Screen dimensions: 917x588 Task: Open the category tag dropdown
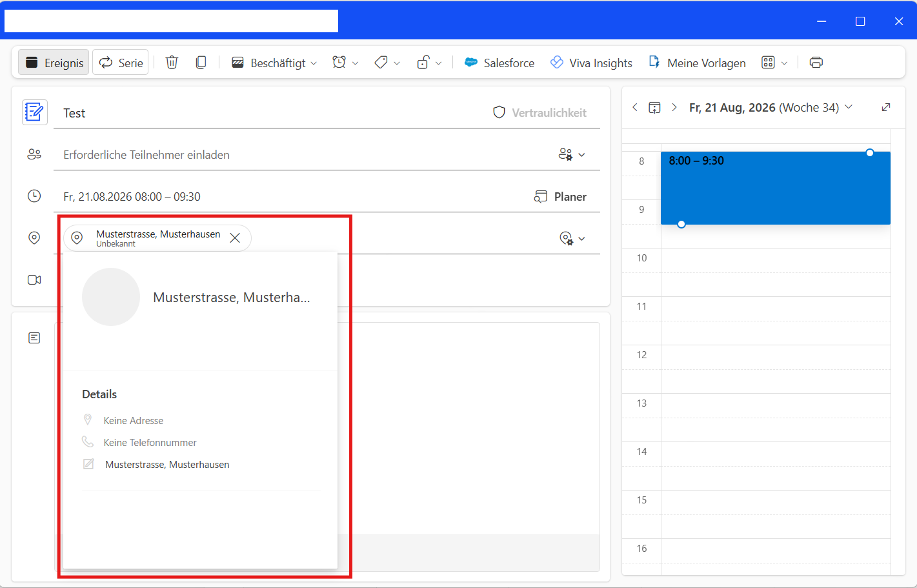click(x=387, y=63)
